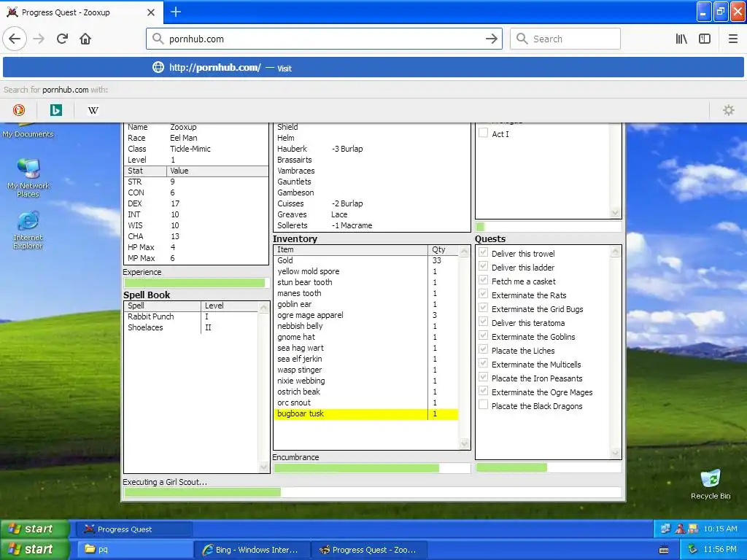Image resolution: width=747 pixels, height=560 pixels.
Task: Toggle the Exterminate the Ogre Mages checkbox
Action: pyautogui.click(x=483, y=392)
